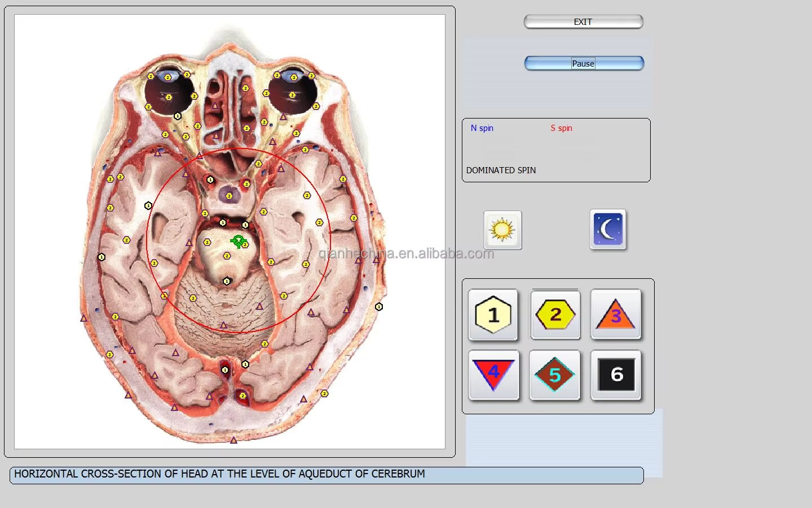
Task: Click the DOMINATED SPIN label
Action: [501, 170]
